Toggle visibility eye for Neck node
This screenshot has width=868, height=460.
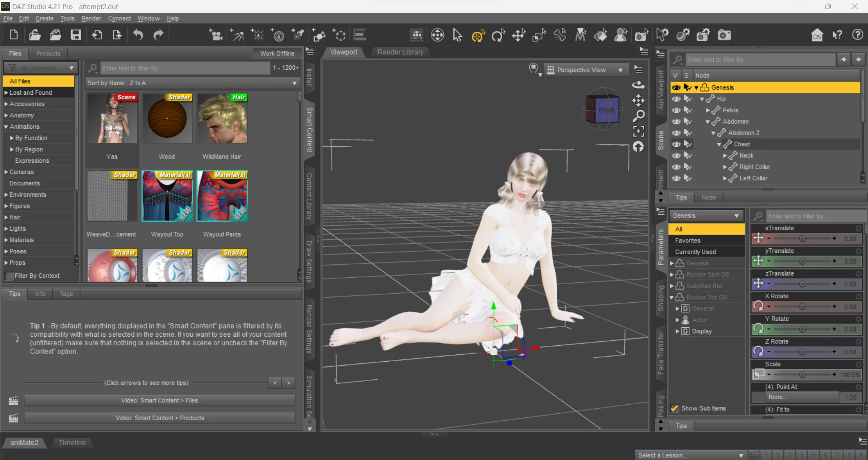(676, 155)
